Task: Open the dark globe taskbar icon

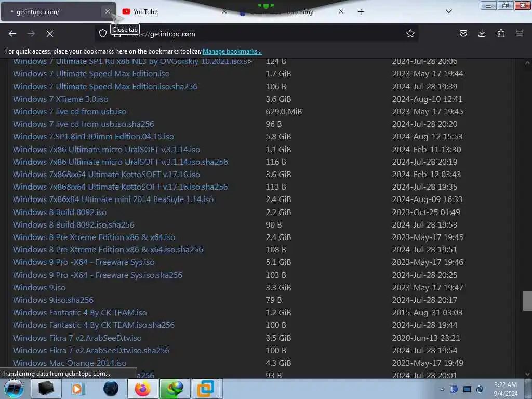Action: (x=111, y=389)
